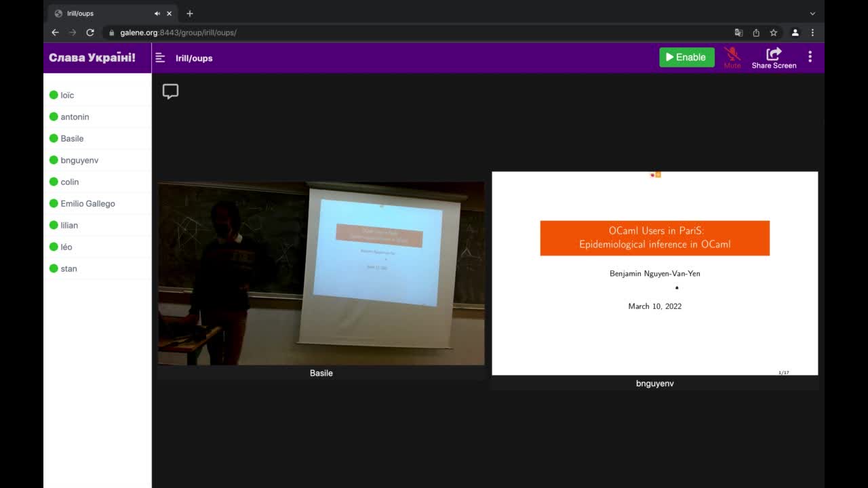Click the bnguyenv shared slide video
The height and width of the screenshot is (488, 868).
pos(654,273)
